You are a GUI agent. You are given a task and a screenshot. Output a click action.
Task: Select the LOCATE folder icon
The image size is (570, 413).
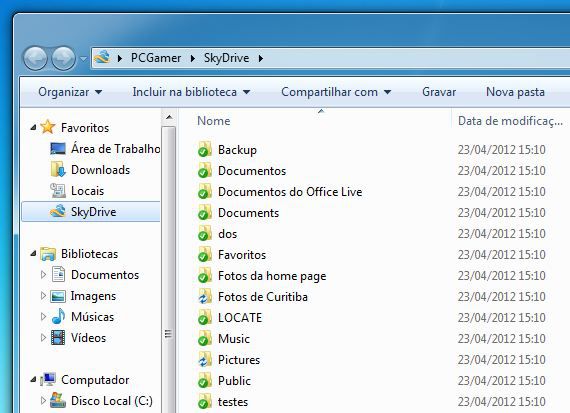[x=205, y=317]
